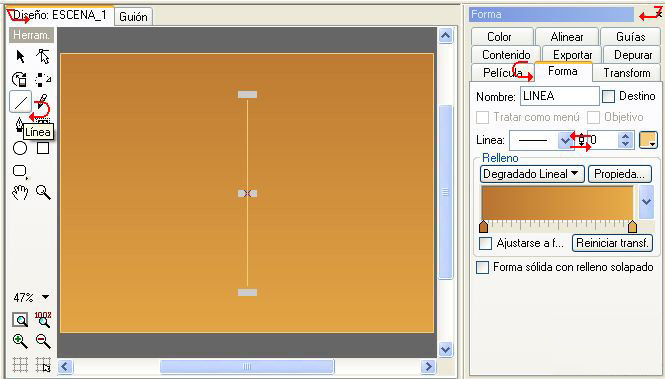Choose the Rectangle shape tool
Screen dimensions: 665x379
[43, 148]
